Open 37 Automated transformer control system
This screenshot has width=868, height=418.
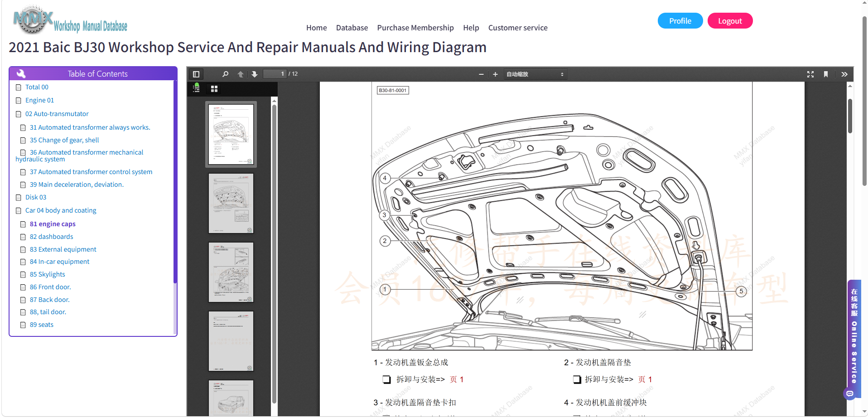(x=91, y=172)
